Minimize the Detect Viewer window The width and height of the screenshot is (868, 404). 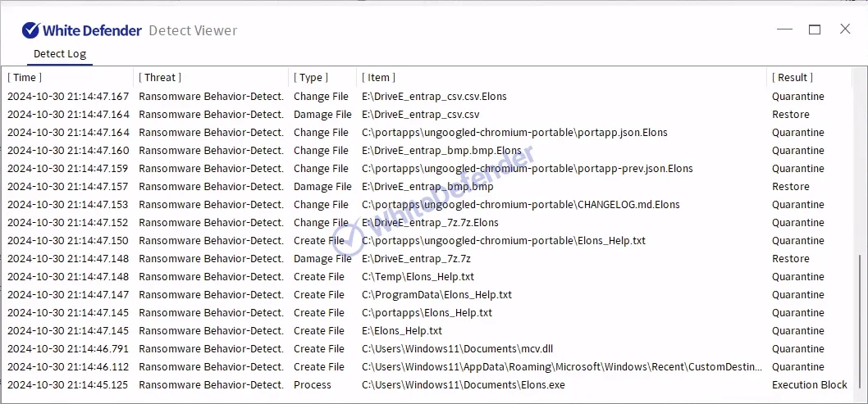[x=785, y=30]
